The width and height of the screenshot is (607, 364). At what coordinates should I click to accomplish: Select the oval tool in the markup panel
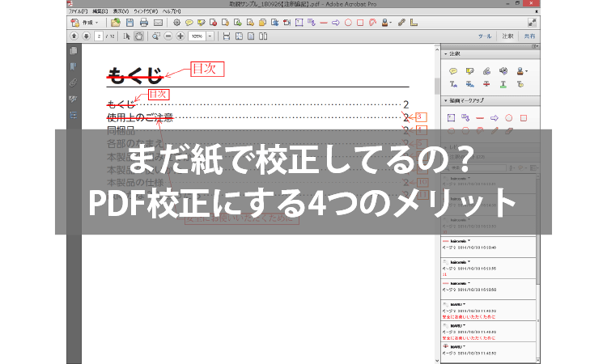click(x=509, y=118)
